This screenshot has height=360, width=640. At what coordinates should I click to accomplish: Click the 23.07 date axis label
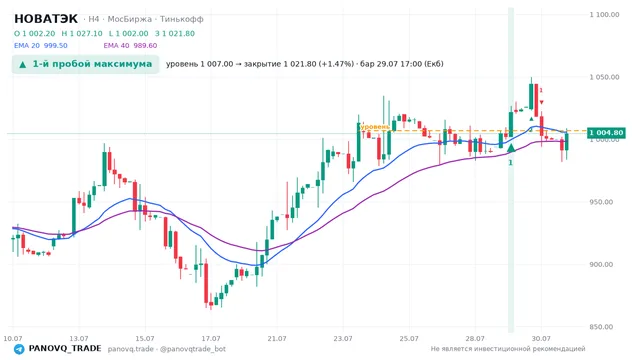coord(343,338)
